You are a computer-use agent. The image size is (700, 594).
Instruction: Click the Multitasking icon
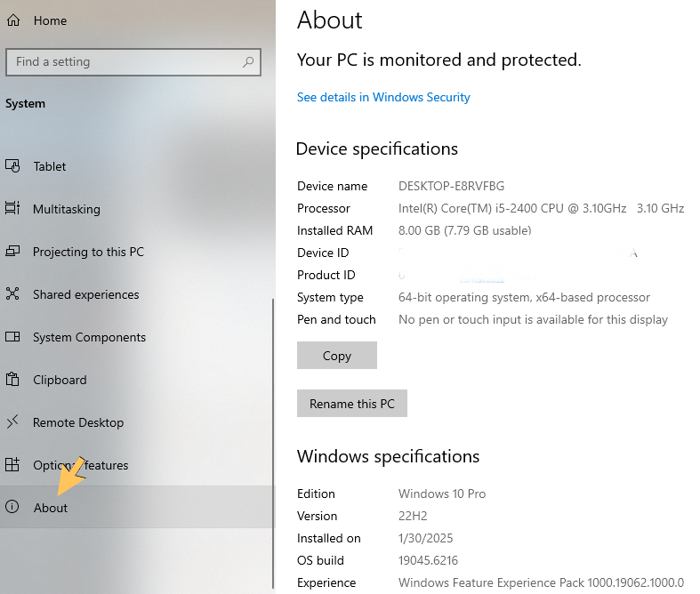pos(12,208)
